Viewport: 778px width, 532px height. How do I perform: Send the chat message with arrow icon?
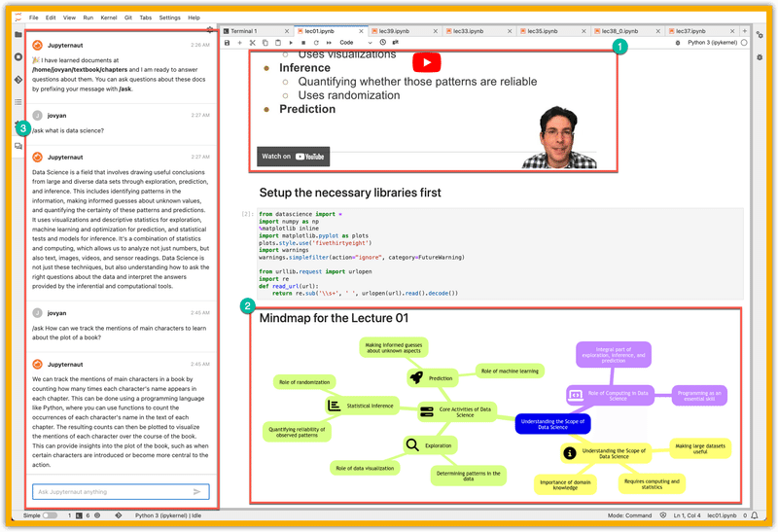[196, 492]
